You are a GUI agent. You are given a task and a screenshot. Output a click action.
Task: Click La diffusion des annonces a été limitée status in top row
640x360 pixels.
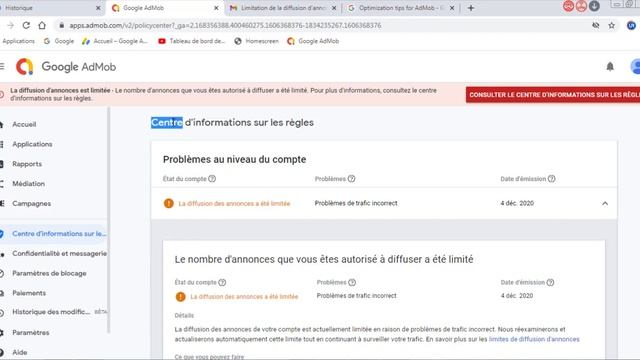coord(234,203)
